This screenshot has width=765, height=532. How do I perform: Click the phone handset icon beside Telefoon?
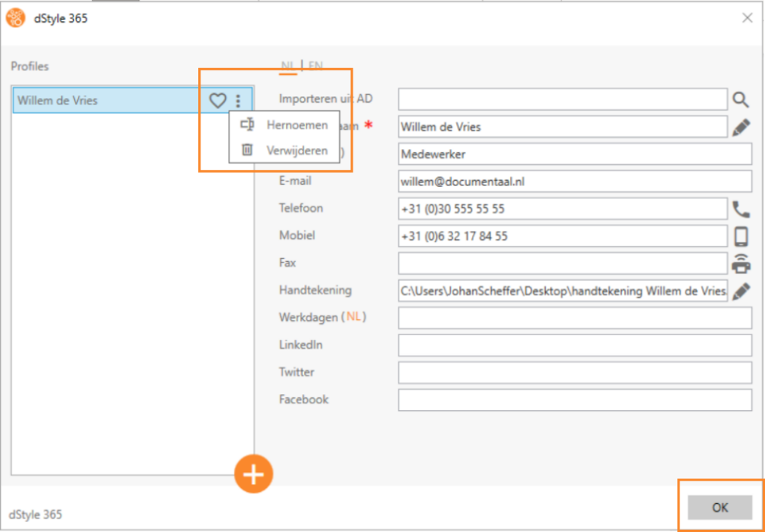pos(741,210)
